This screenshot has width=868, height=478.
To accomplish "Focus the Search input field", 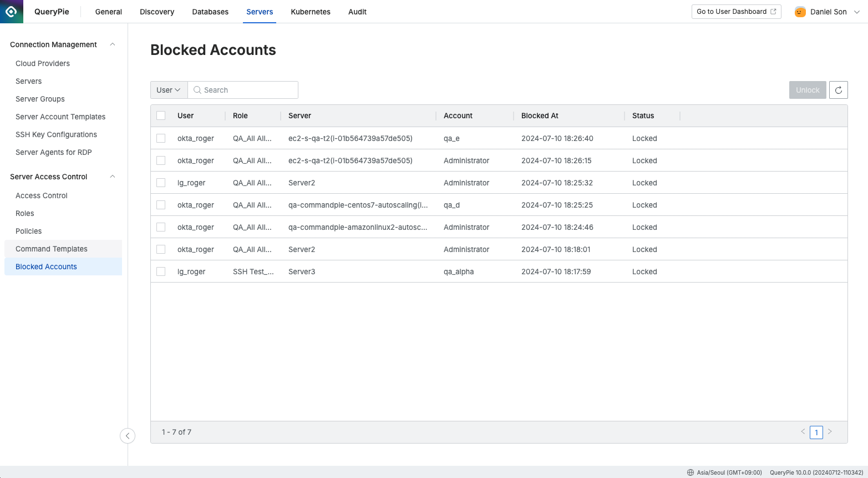I will click(x=243, y=90).
